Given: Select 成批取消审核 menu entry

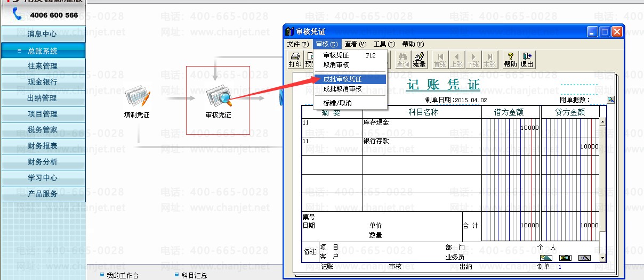Looking at the screenshot, I should [350, 89].
